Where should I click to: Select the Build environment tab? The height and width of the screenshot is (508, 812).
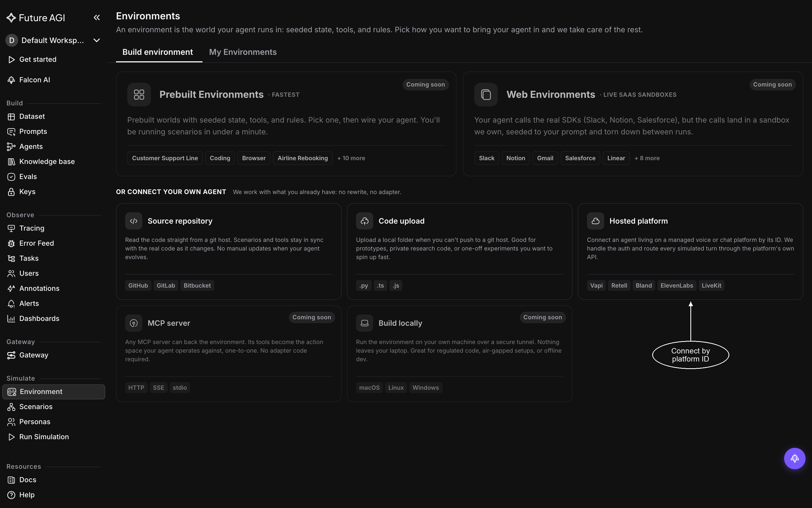coord(158,52)
